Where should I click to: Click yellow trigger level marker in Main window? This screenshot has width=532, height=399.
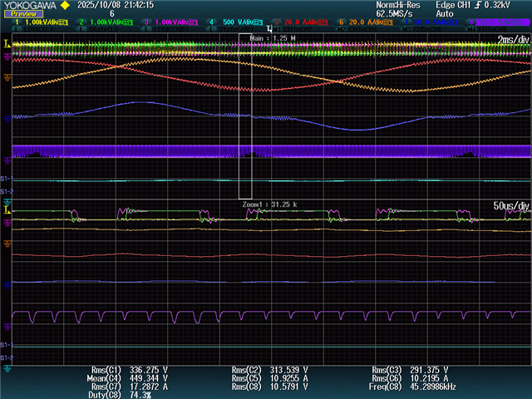coord(7,43)
